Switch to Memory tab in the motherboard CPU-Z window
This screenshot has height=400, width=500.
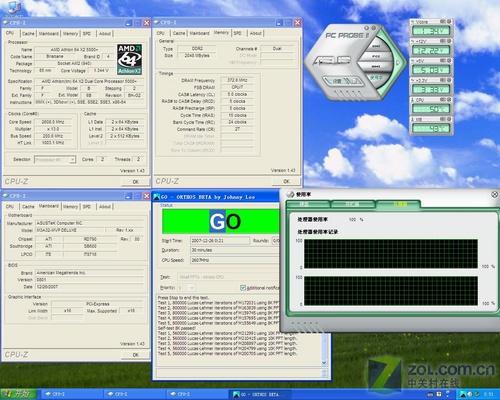(x=70, y=207)
